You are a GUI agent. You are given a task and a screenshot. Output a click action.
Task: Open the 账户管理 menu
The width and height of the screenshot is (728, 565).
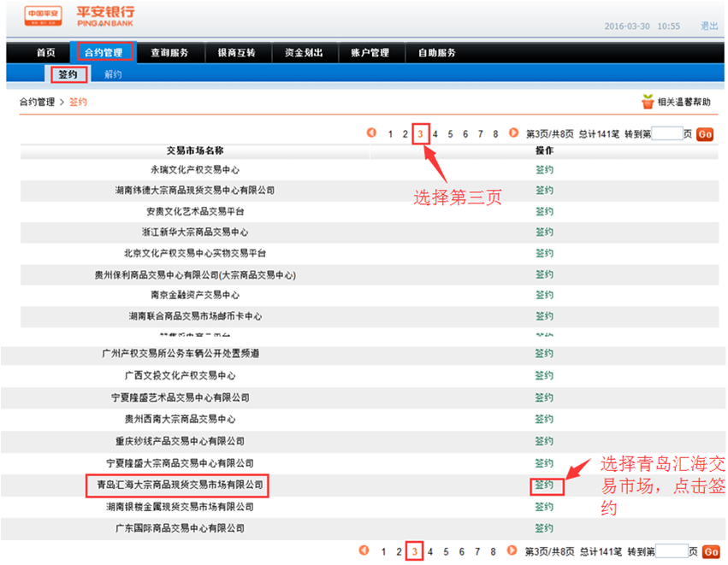[x=370, y=52]
